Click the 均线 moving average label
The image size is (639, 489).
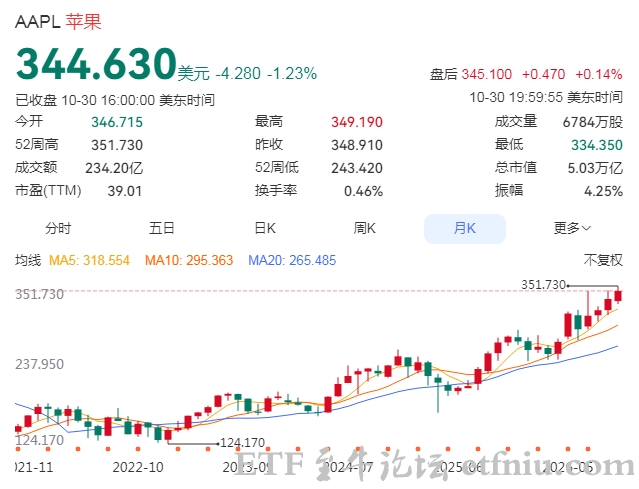[28, 260]
